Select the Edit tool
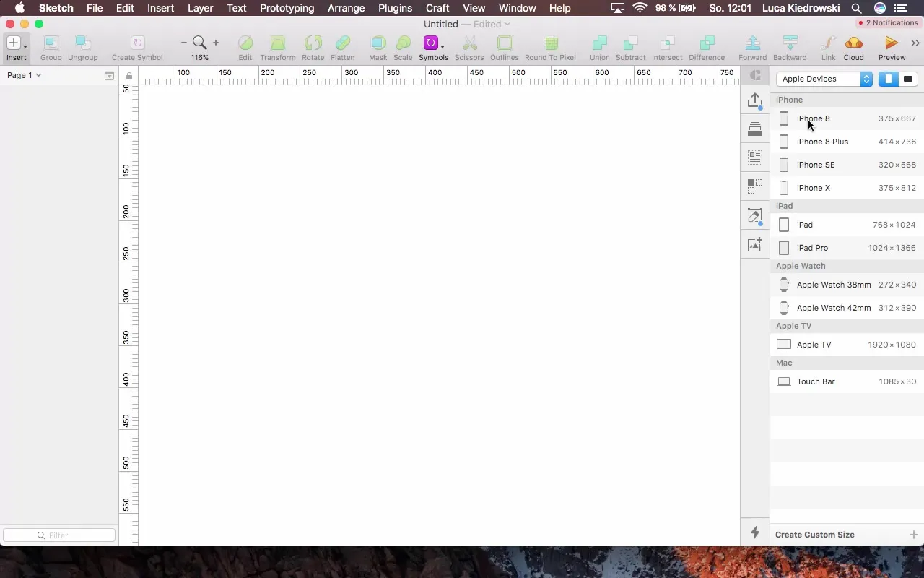 245,43
